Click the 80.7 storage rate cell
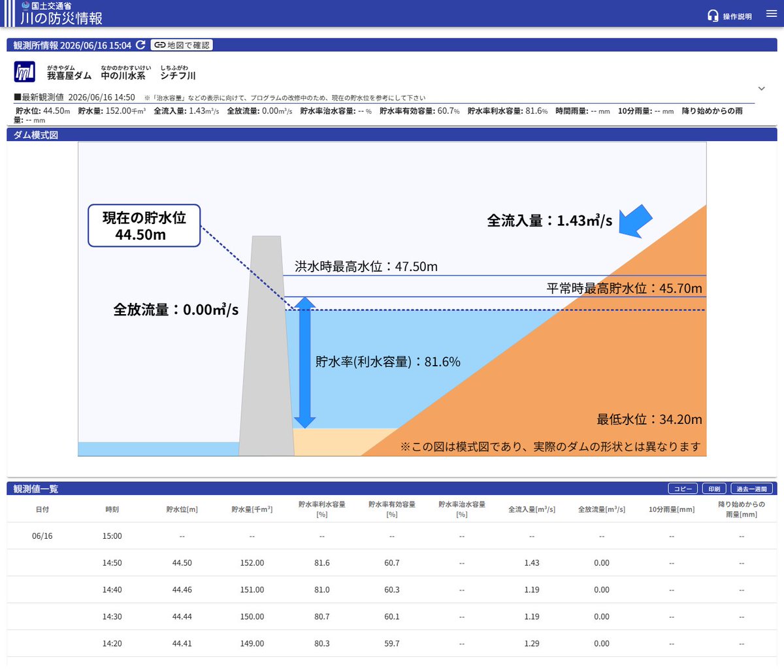784x672 pixels. tap(321, 616)
